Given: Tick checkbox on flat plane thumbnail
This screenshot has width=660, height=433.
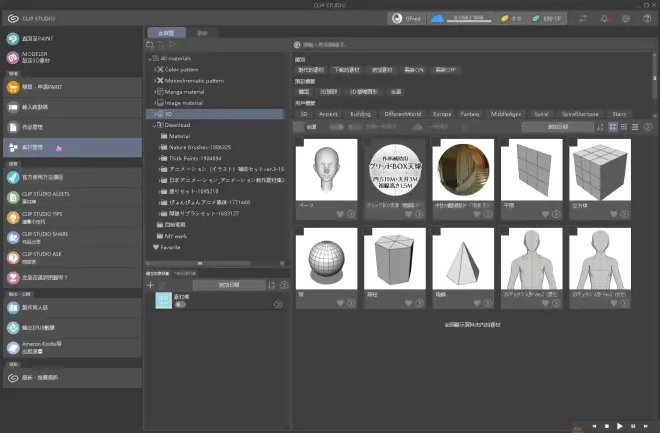Looking at the screenshot, I should point(505,143).
